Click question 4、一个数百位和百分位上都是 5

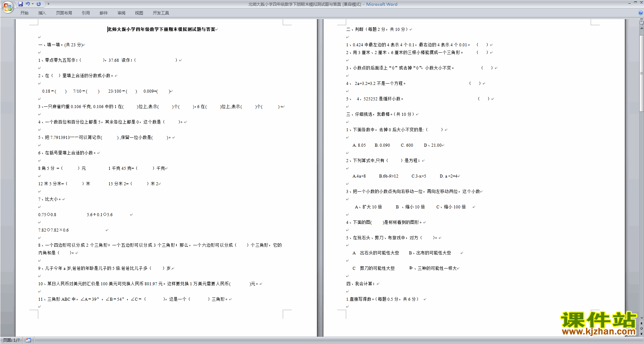pyautogui.click(x=110, y=122)
